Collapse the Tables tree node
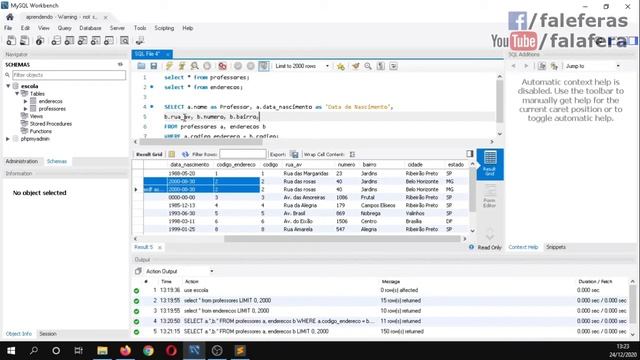 tap(17, 93)
